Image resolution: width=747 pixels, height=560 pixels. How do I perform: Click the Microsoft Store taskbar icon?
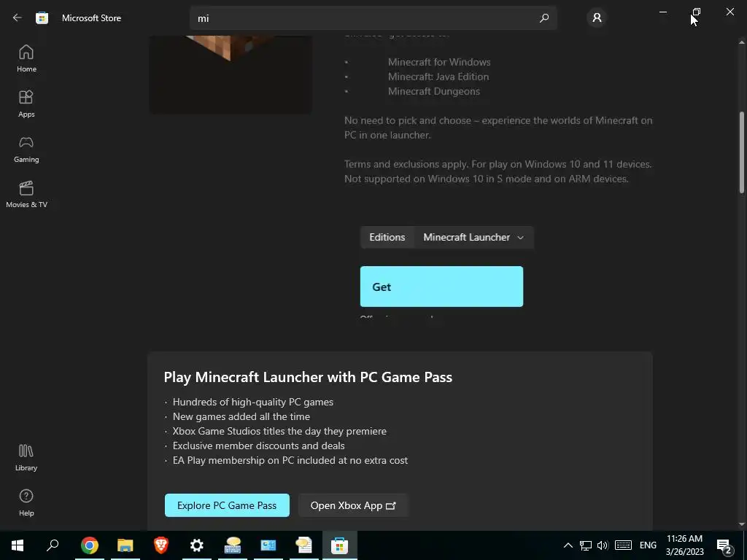pos(340,545)
